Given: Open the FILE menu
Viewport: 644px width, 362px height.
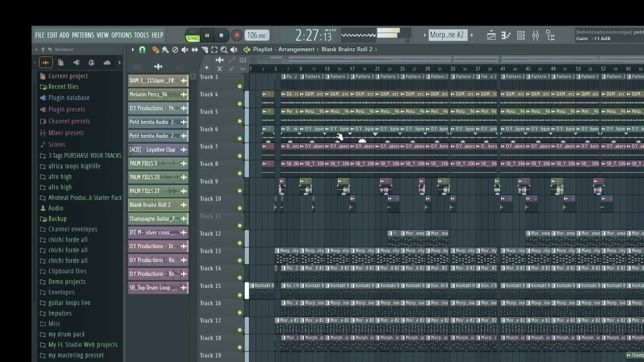Looking at the screenshot, I should (40, 35).
